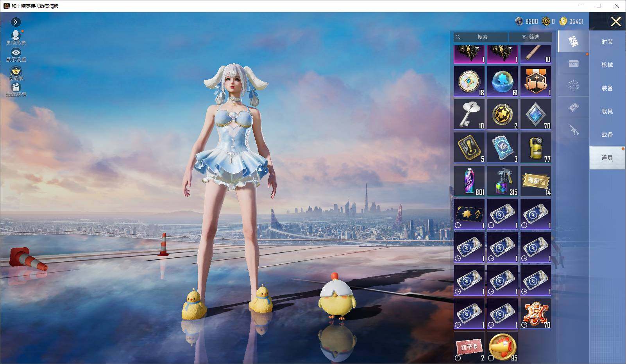Select the blue diamond item 70

point(536,114)
